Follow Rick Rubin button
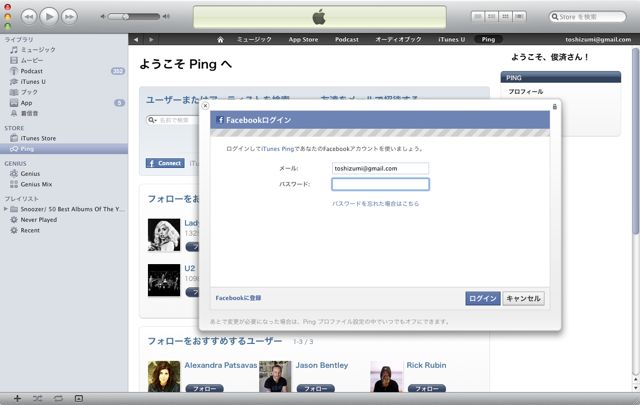This screenshot has height=405, width=640. coord(427,388)
